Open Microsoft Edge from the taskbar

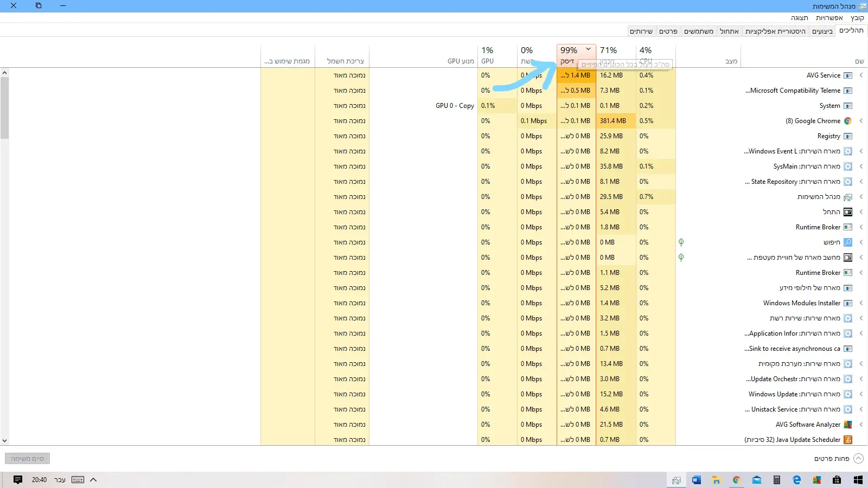[x=796, y=480]
